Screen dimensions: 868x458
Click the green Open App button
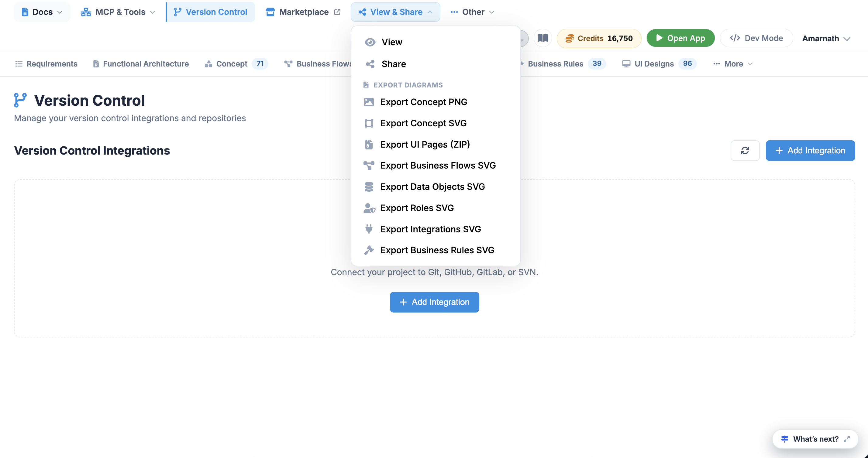tap(680, 38)
